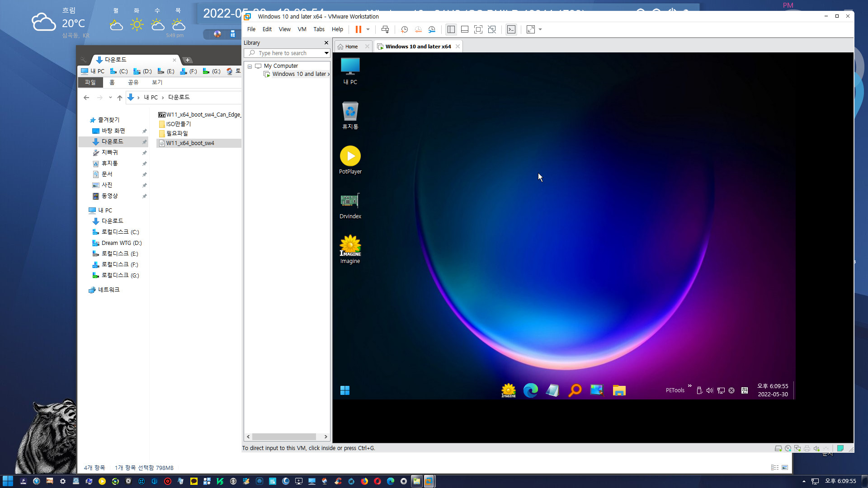Open the Edit menu in VMware
This screenshot has width=868, height=488.
coord(267,29)
